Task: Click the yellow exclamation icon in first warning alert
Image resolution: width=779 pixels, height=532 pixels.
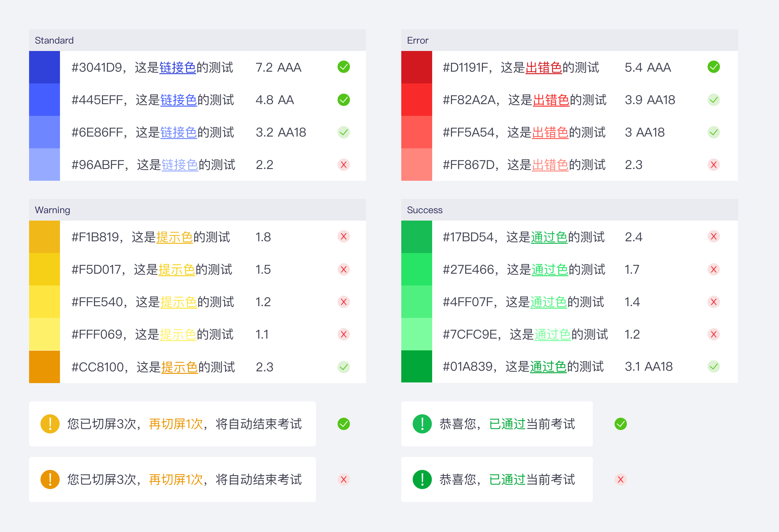Action: 50,424
